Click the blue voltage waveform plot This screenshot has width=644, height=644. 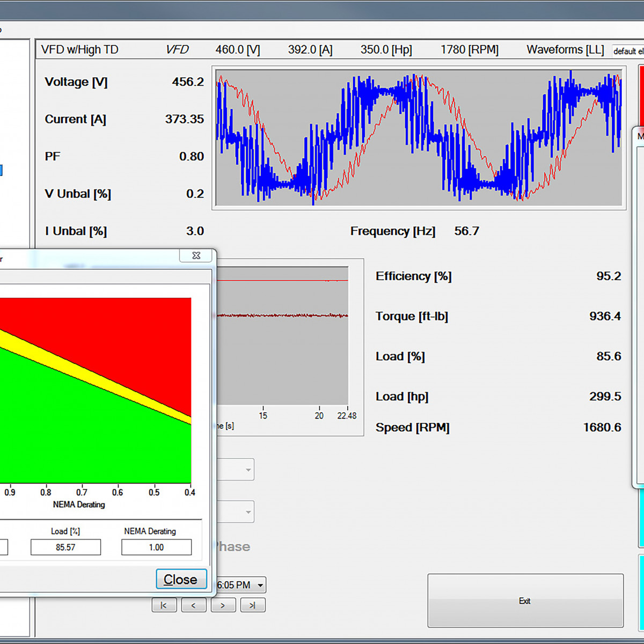click(419, 137)
